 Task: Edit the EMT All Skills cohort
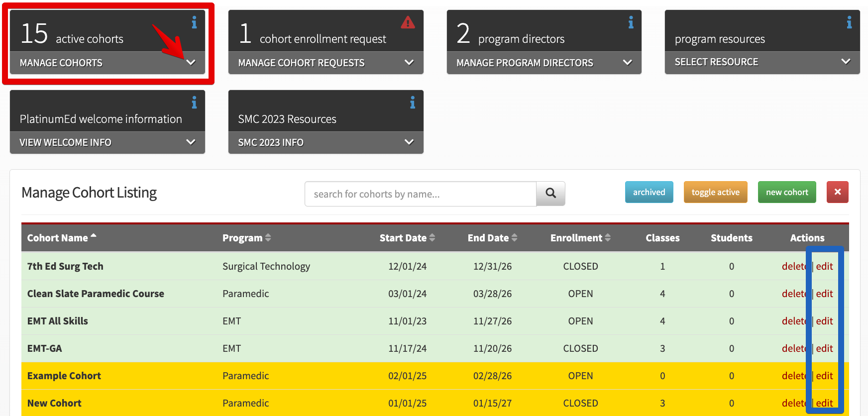coord(824,321)
